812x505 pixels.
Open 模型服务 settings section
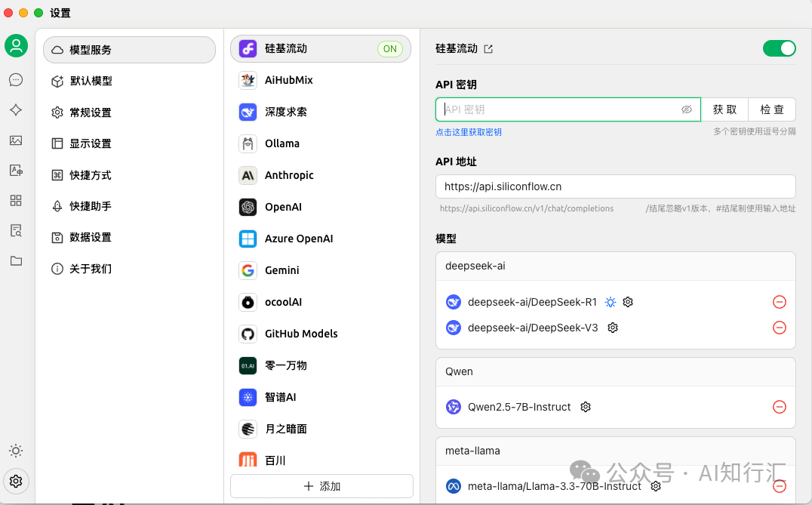tap(130, 50)
